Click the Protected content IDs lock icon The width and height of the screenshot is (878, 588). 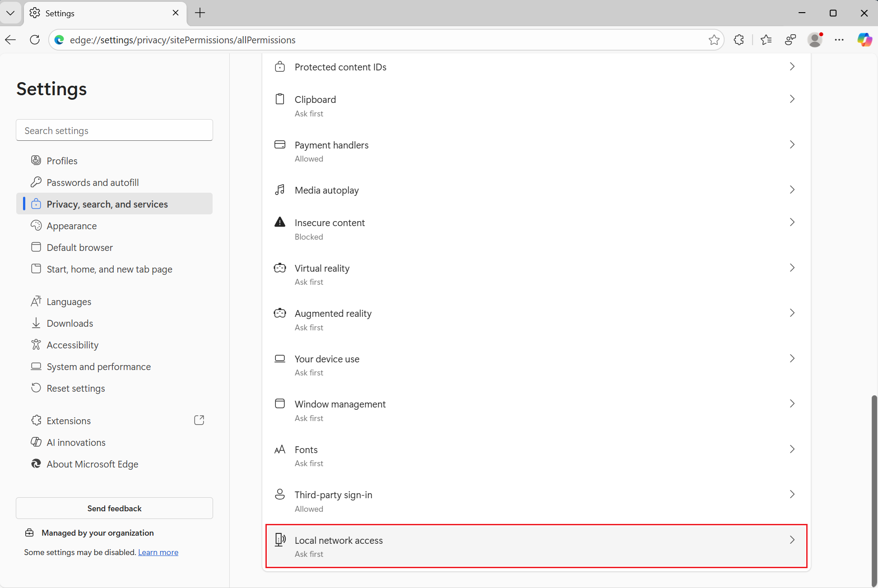[x=280, y=66]
